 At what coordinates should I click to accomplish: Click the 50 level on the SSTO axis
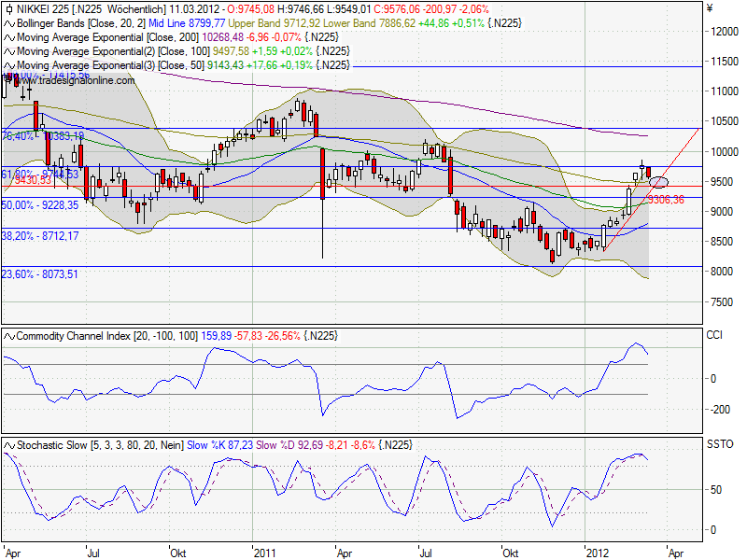point(715,490)
